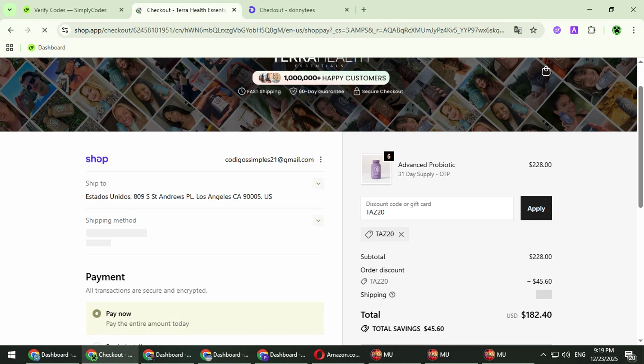Stop loading the page
The height and width of the screenshot is (364, 644).
[45, 30]
